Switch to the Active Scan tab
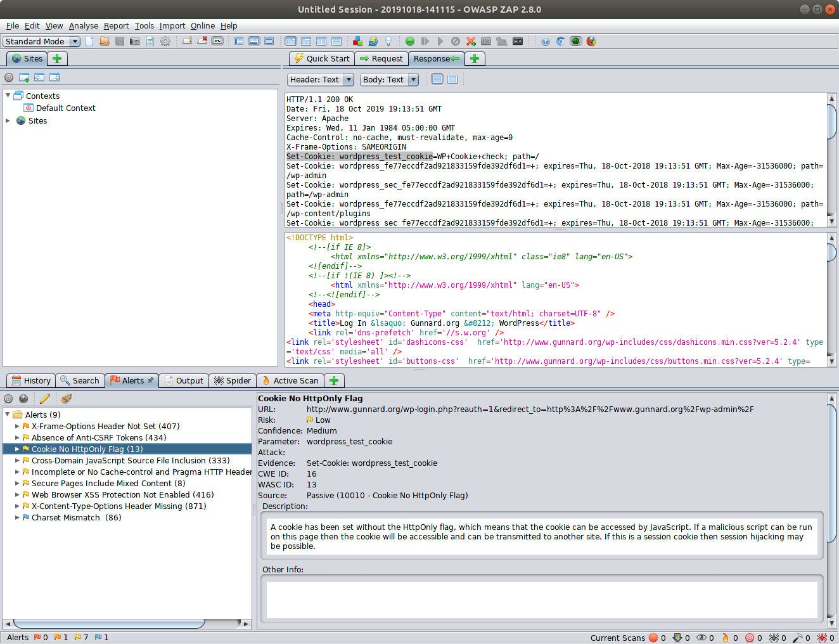Screen dimensions: 839x644 click(x=290, y=380)
